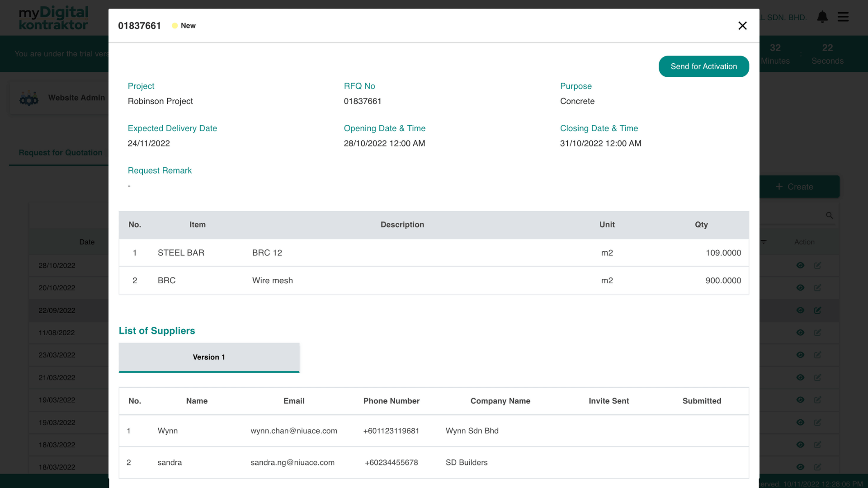Viewport: 868px width, 488px height.
Task: Click the myDigital kontraktor logo
Action: point(53,18)
